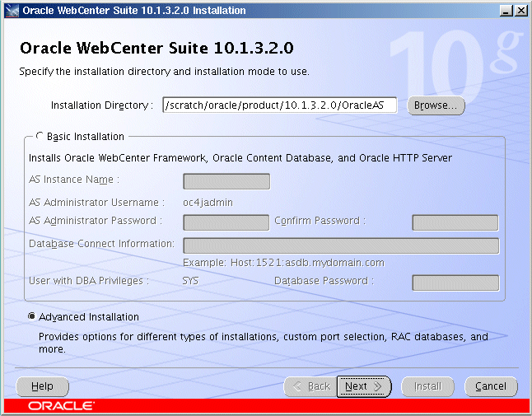532x416 pixels.
Task: Click 'Provides options for different types' description
Action: (264, 343)
